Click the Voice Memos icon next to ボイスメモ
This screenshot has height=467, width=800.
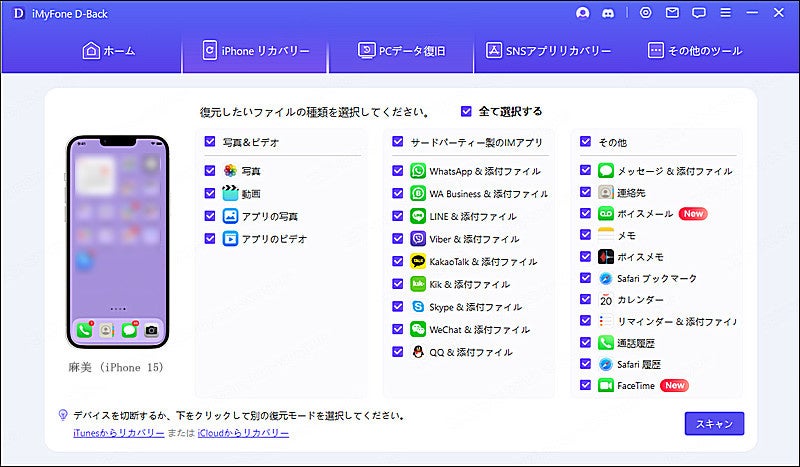(x=606, y=256)
